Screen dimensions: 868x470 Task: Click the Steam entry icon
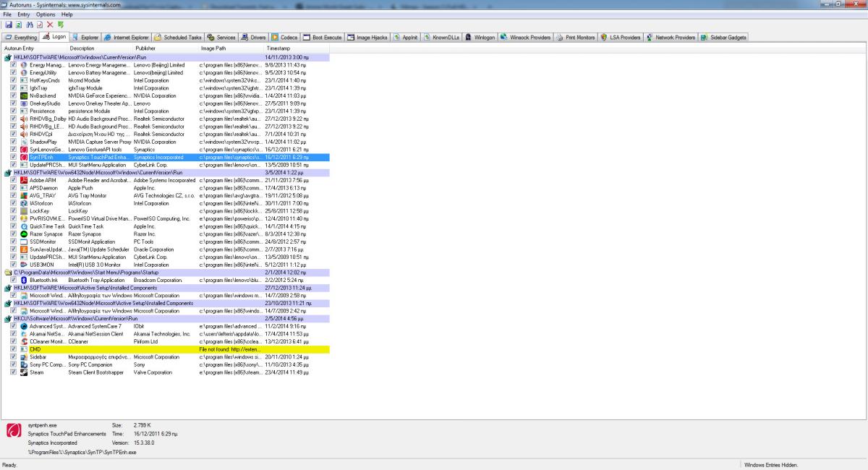click(24, 372)
